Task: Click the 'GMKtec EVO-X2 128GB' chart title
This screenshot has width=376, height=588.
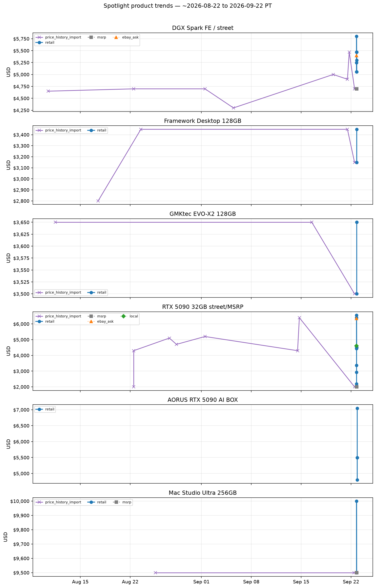Action: pos(203,214)
